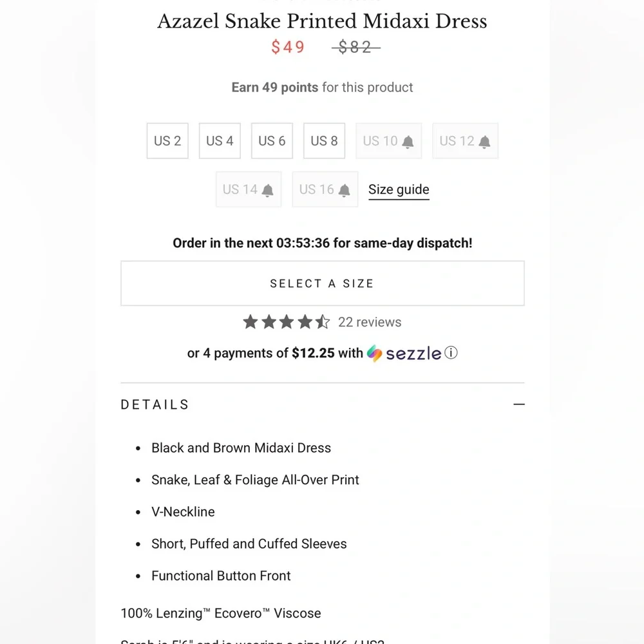Open the 22 reviews link
This screenshot has width=644, height=644.
370,322
